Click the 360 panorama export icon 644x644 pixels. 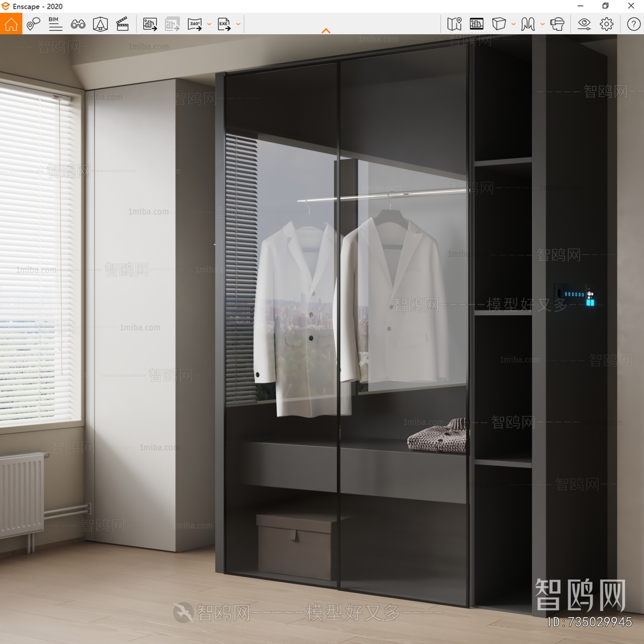(x=195, y=24)
